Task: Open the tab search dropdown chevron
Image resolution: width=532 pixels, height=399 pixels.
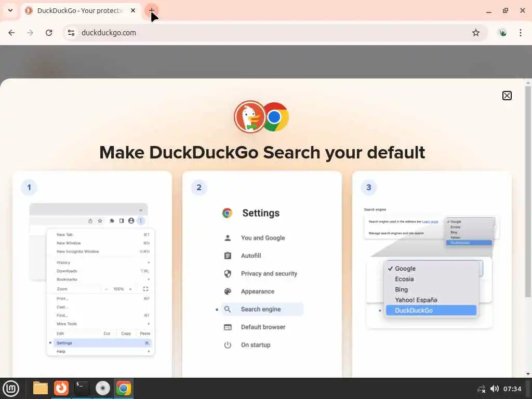Action: tap(10, 10)
